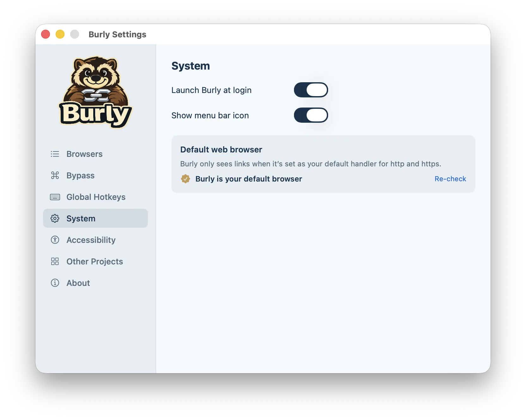This screenshot has width=526, height=420.
Task: Click the gear icon beside System
Action: [55, 219]
